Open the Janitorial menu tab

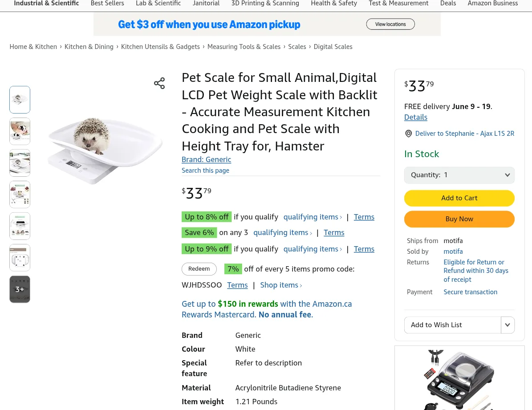point(206,4)
